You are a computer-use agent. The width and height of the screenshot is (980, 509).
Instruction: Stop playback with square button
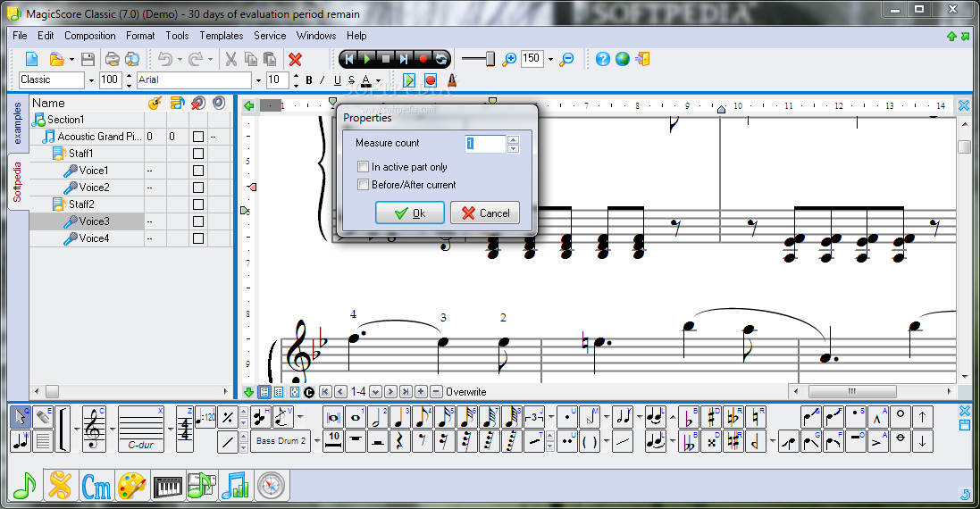tap(386, 59)
